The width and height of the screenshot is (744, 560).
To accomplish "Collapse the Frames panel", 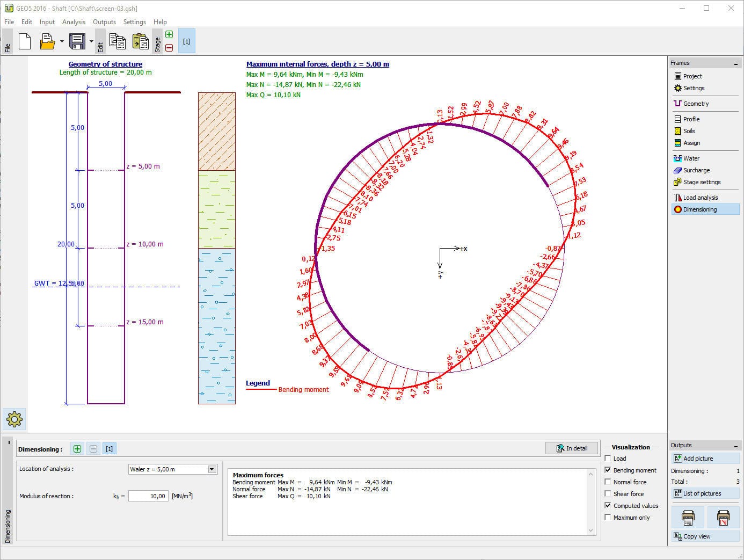I will 735,64.
